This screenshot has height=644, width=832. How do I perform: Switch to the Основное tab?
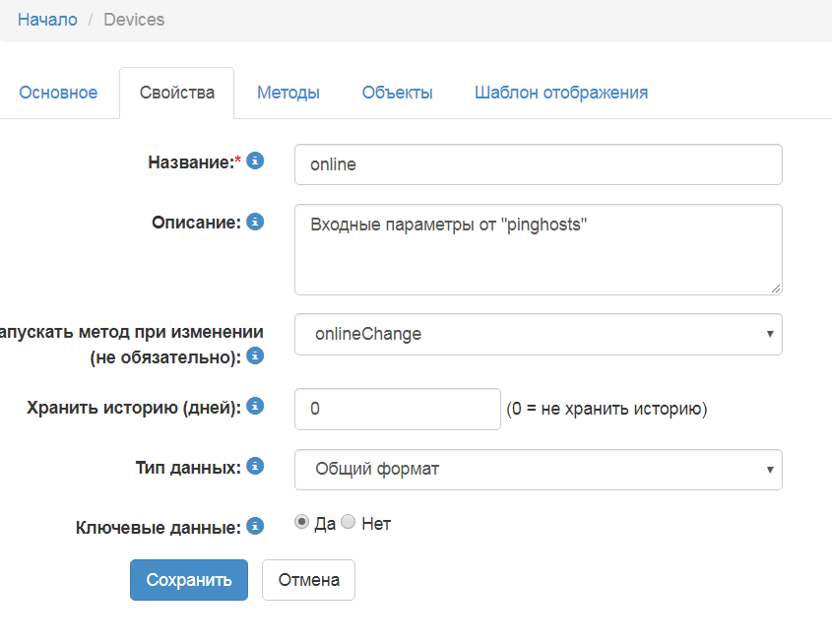point(58,92)
